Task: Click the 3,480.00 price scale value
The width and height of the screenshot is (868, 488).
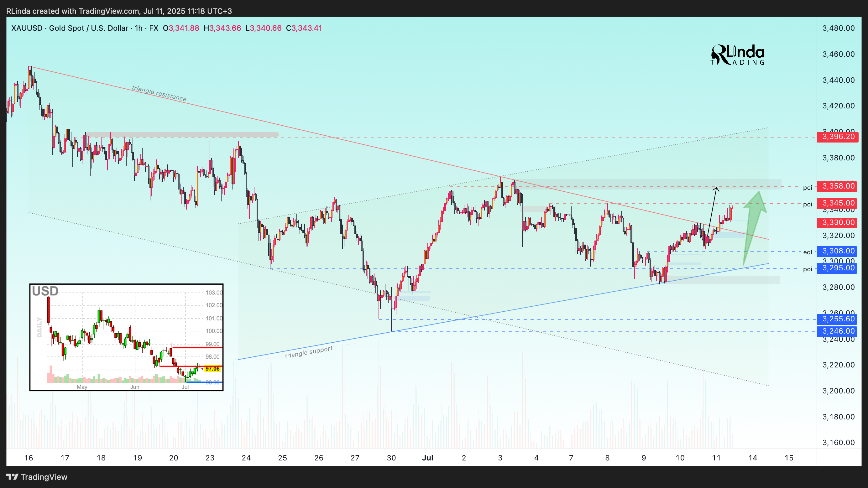Action: [x=838, y=28]
